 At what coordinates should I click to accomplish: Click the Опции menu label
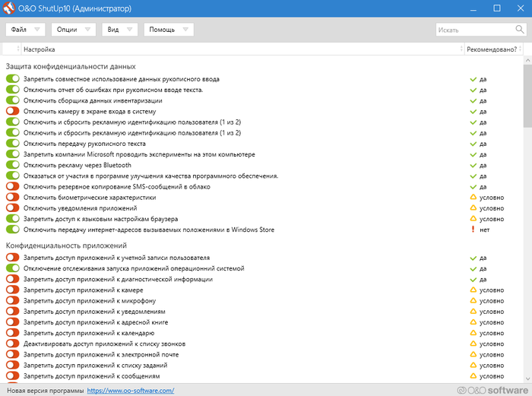[x=67, y=30]
